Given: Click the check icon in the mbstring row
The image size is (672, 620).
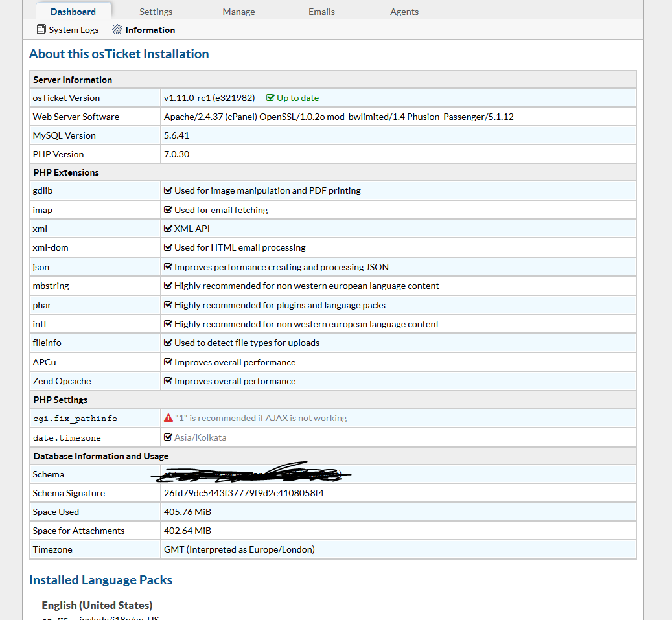Looking at the screenshot, I should click(168, 285).
